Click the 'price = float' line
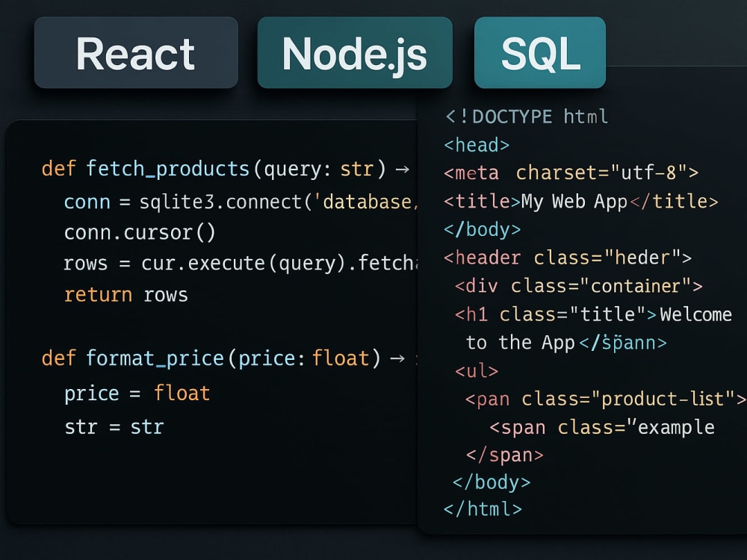Viewport: 747px width, 560px height. click(x=137, y=393)
